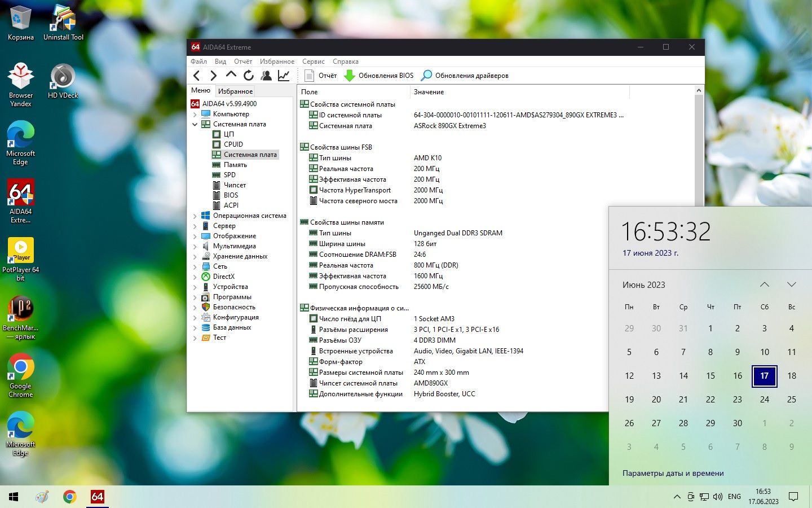Open driver updates magnifier button
812x508 pixels.
[x=465, y=76]
